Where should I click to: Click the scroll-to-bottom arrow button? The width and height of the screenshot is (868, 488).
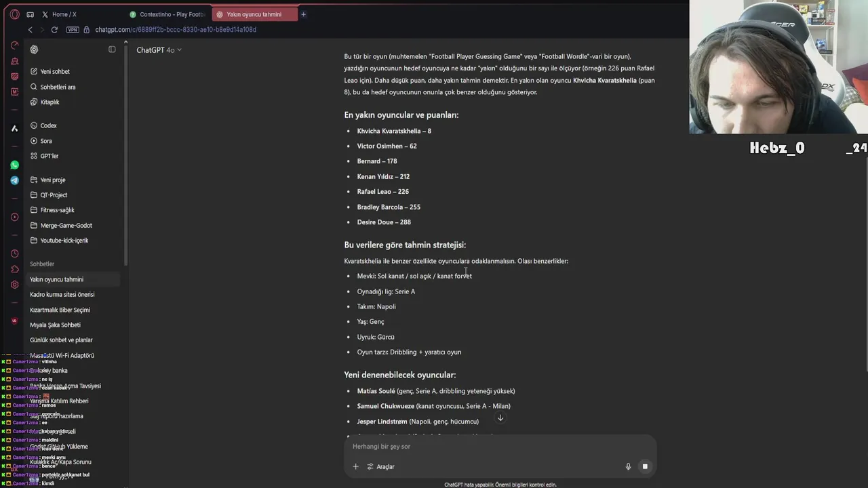(500, 418)
